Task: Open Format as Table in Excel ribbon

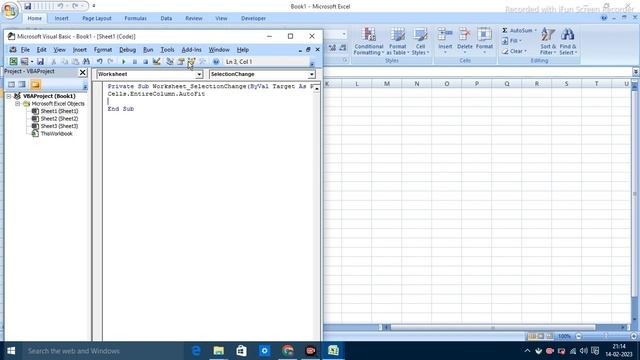Action: pos(398,41)
